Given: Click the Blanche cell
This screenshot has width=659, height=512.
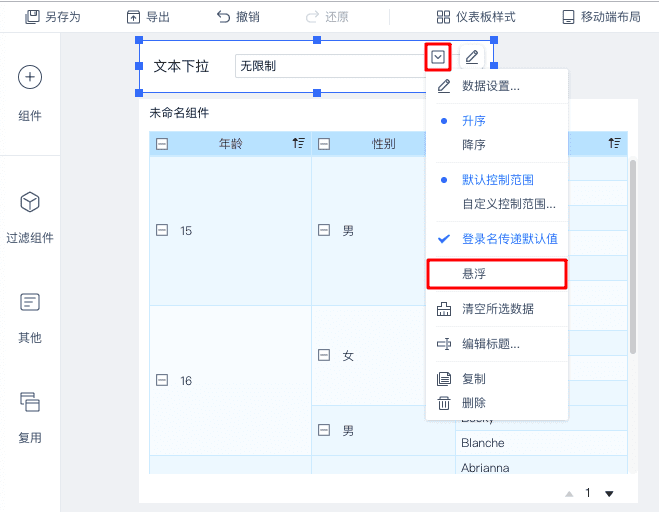Looking at the screenshot, I should click(x=541, y=443).
